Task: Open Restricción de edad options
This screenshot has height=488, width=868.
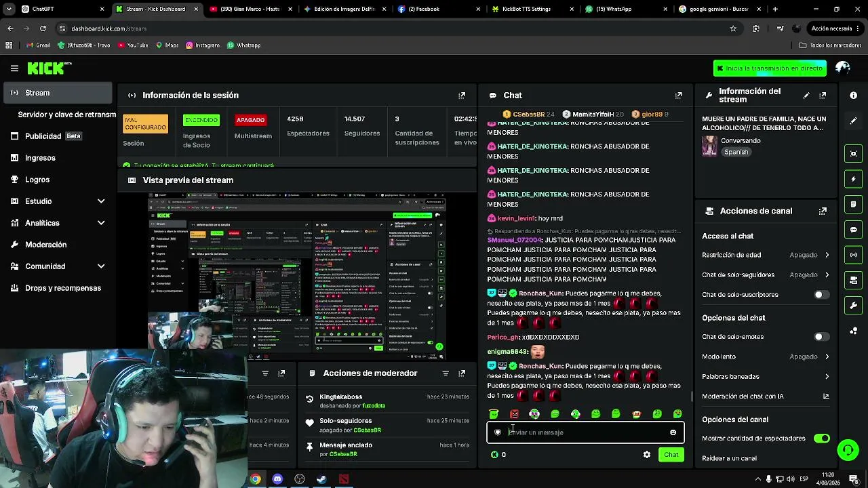Action: pyautogui.click(x=766, y=255)
